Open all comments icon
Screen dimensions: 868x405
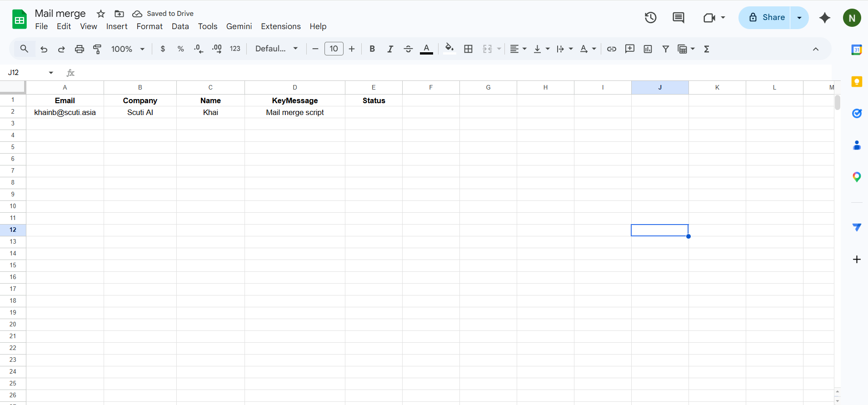[x=678, y=18]
